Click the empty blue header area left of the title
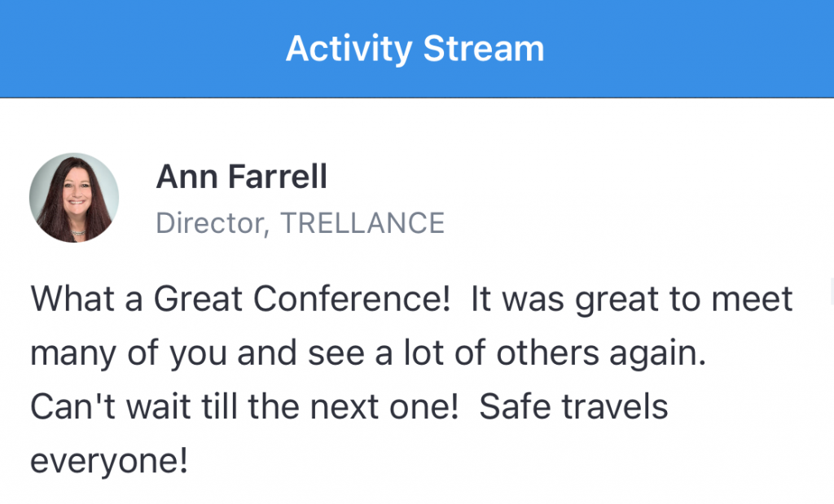Viewport: 834px width, 504px height. coord(143,48)
